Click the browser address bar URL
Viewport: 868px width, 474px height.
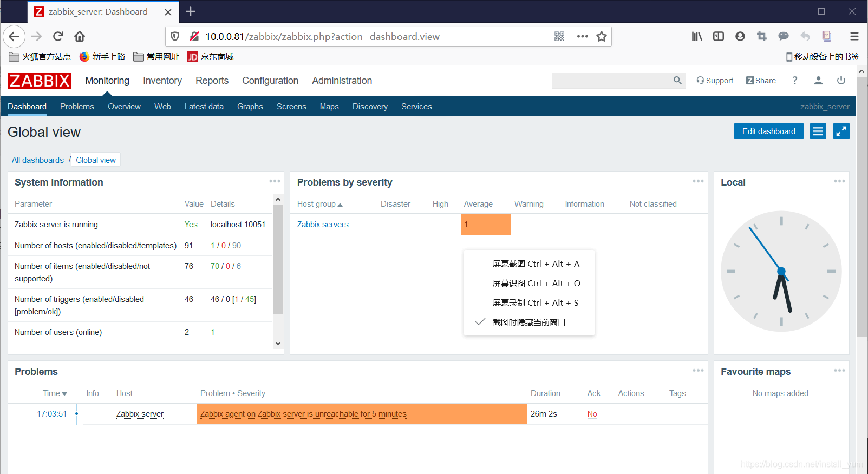322,36
